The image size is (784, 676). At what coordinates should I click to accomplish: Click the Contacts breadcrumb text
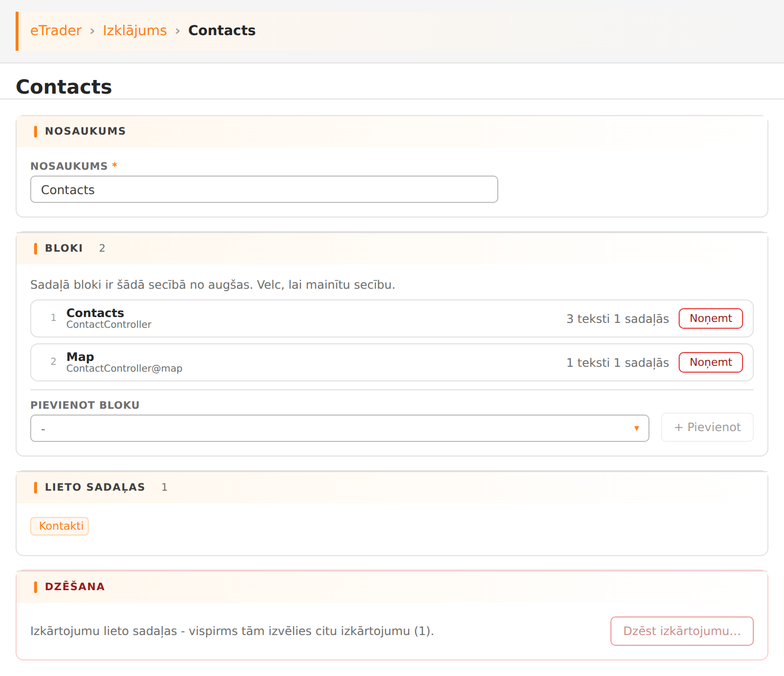[222, 30]
